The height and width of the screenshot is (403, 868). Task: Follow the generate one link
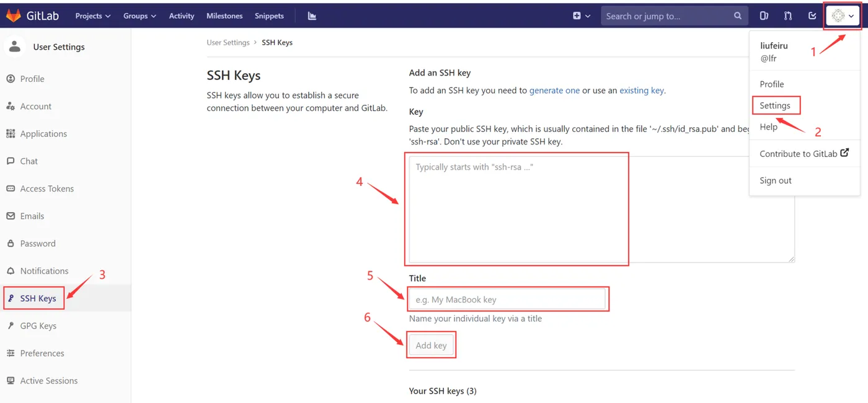click(554, 90)
